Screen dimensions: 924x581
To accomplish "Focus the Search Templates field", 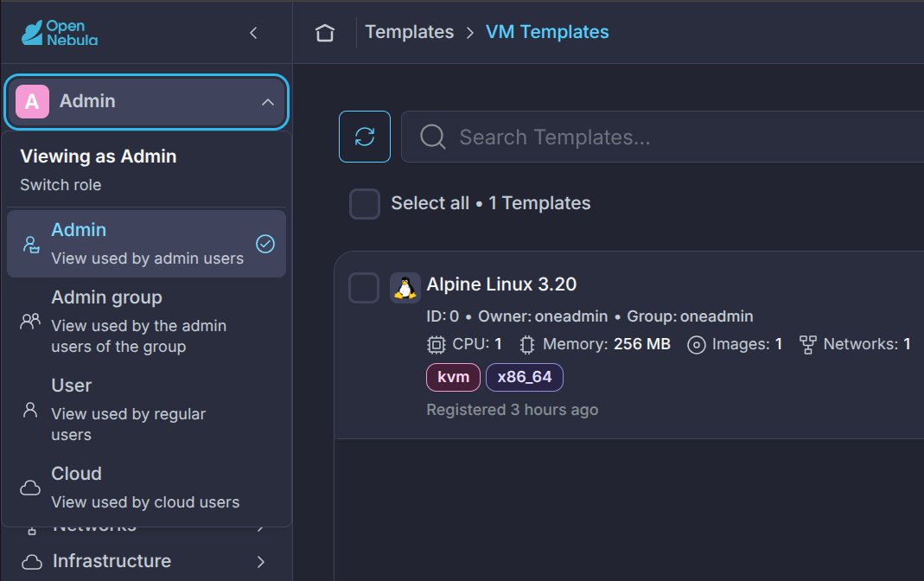I will point(662,137).
